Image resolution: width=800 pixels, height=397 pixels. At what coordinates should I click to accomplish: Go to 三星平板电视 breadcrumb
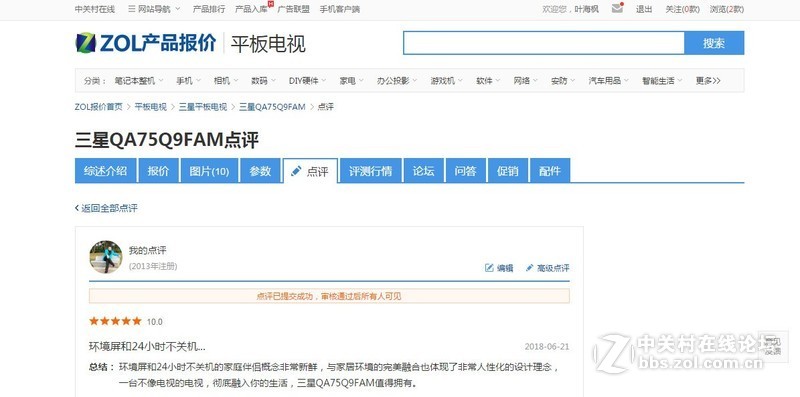tap(203, 107)
